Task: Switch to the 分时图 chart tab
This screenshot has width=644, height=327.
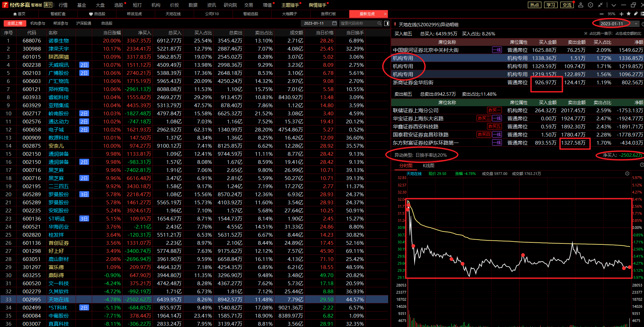Action: [x=406, y=166]
